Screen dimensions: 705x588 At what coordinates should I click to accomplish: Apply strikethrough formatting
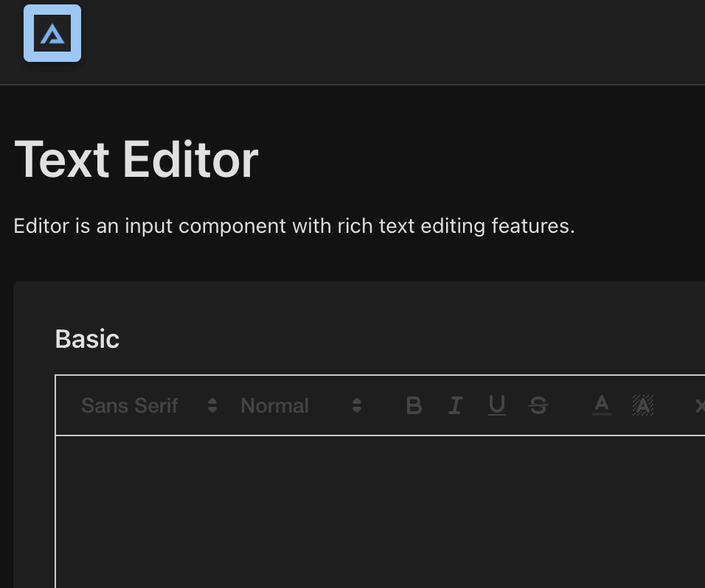point(538,405)
